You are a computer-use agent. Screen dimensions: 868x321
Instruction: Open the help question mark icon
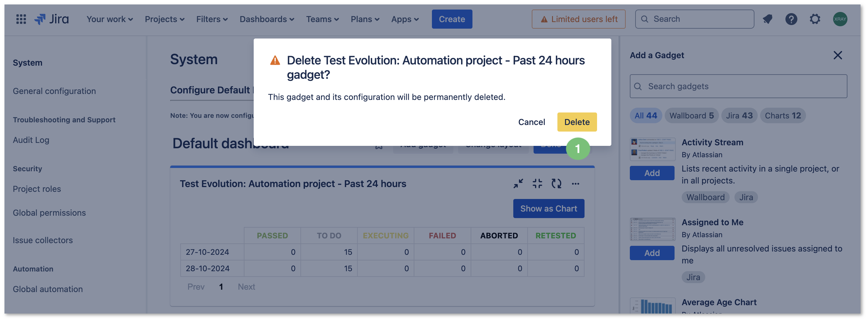(x=791, y=19)
